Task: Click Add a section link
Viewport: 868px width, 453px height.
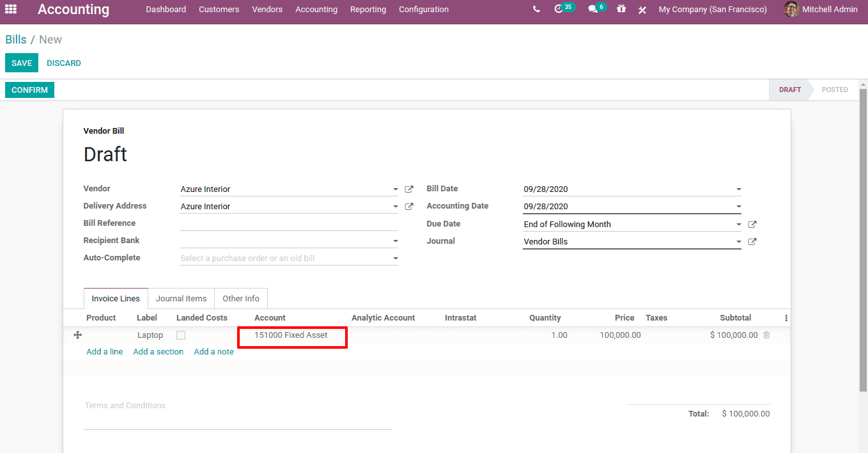Action: (159, 352)
